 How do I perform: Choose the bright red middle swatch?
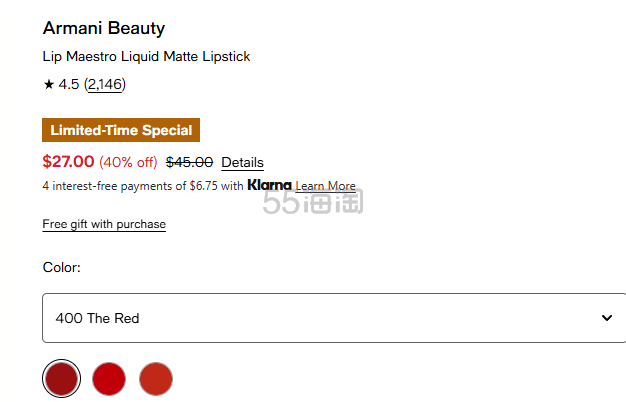pyautogui.click(x=109, y=378)
